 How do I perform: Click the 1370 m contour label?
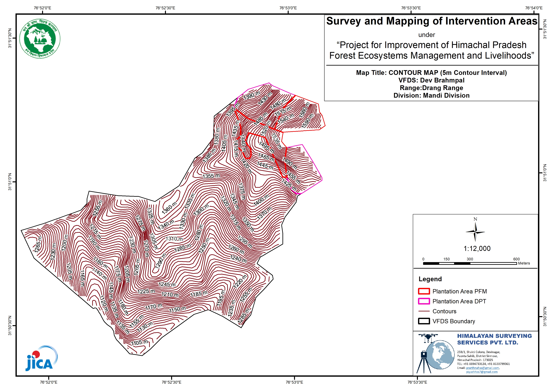(264, 213)
